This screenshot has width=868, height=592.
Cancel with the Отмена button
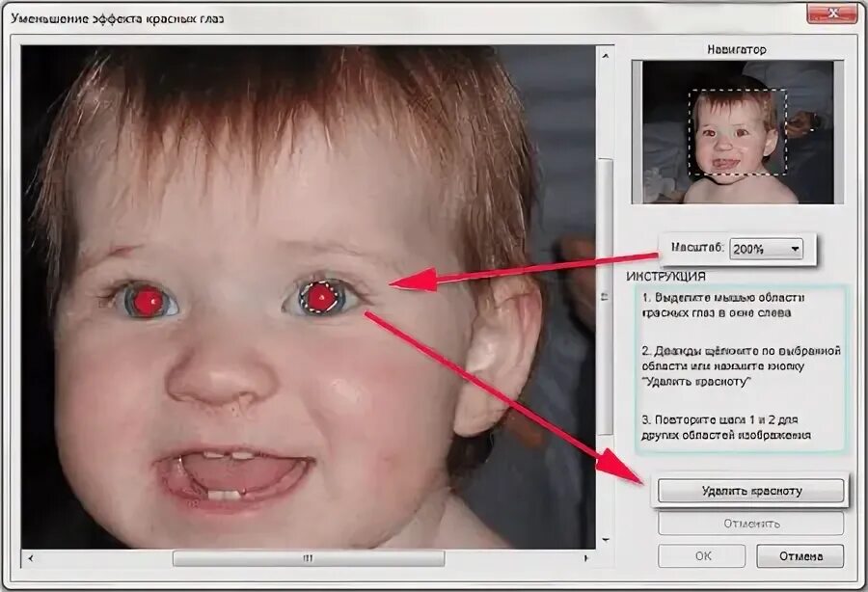point(800,555)
